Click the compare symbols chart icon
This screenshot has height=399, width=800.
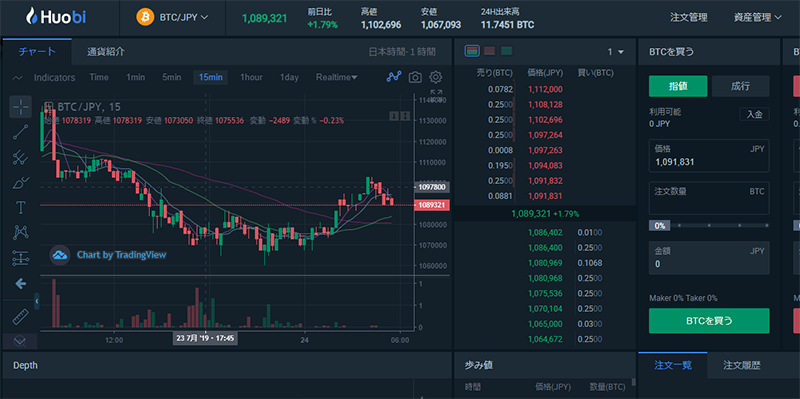point(394,77)
